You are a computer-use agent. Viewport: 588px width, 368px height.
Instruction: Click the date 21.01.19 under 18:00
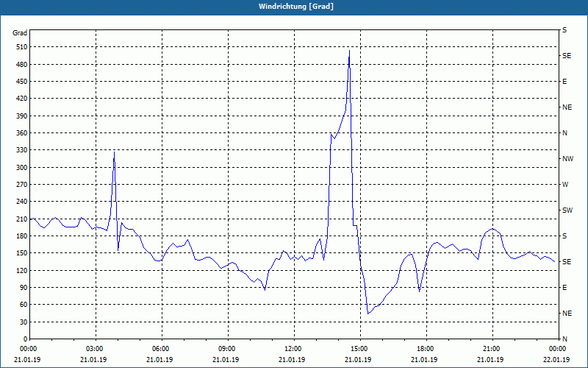pos(424,360)
